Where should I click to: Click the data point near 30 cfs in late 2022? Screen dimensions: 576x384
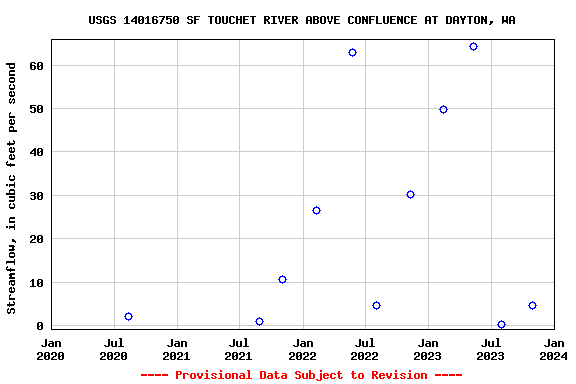410,194
